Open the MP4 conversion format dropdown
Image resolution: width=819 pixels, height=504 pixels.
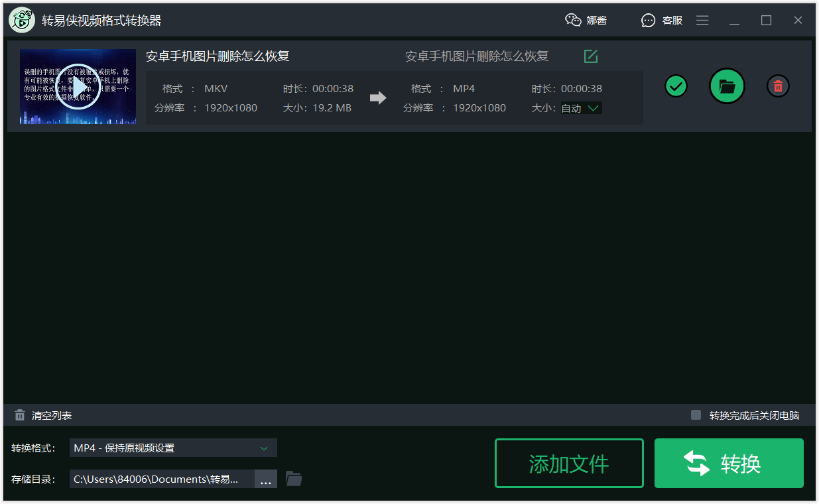tap(172, 448)
